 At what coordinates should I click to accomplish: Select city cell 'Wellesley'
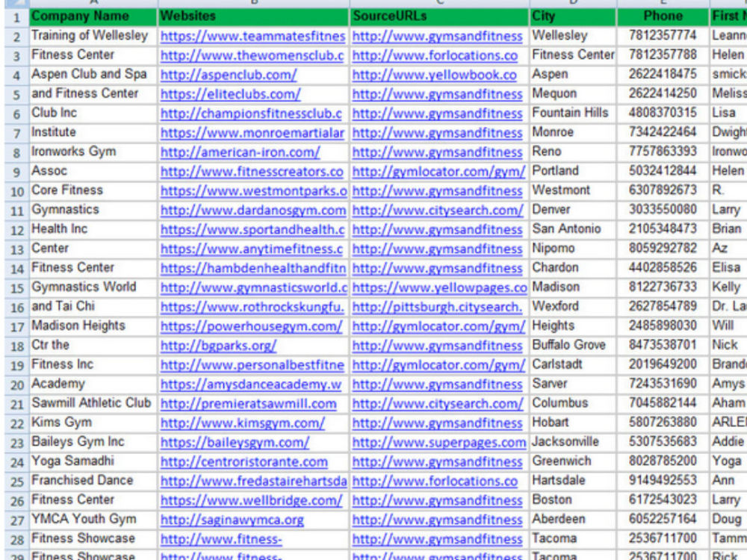coord(573,36)
